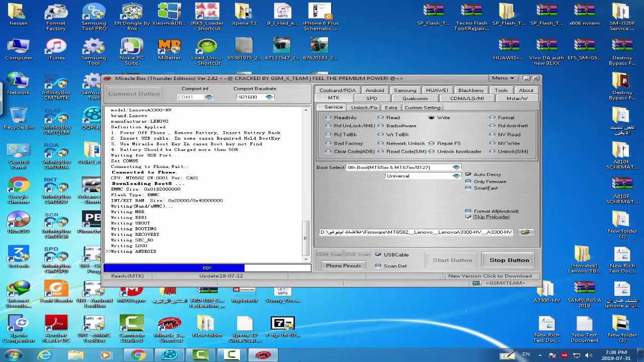Enable the Format All(Android) checkbox
644x362 pixels.
[x=468, y=211]
